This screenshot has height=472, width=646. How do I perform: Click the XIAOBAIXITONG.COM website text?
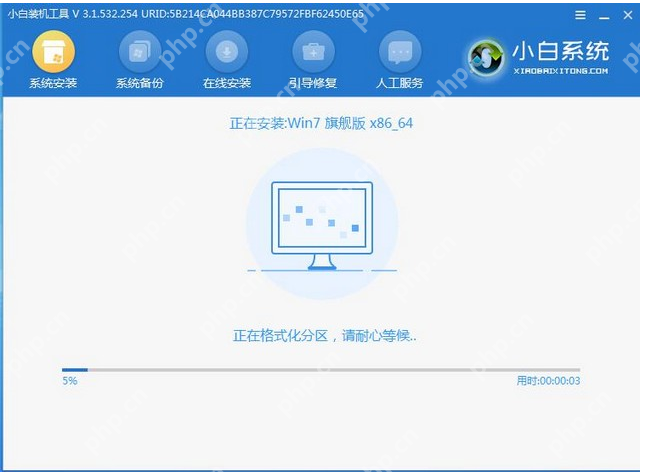561,71
